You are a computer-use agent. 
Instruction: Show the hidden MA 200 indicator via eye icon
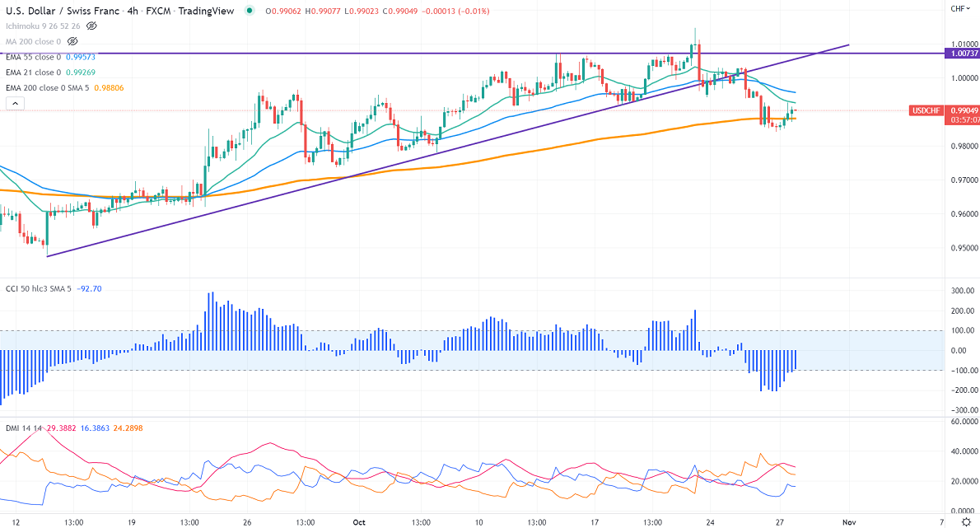72,41
